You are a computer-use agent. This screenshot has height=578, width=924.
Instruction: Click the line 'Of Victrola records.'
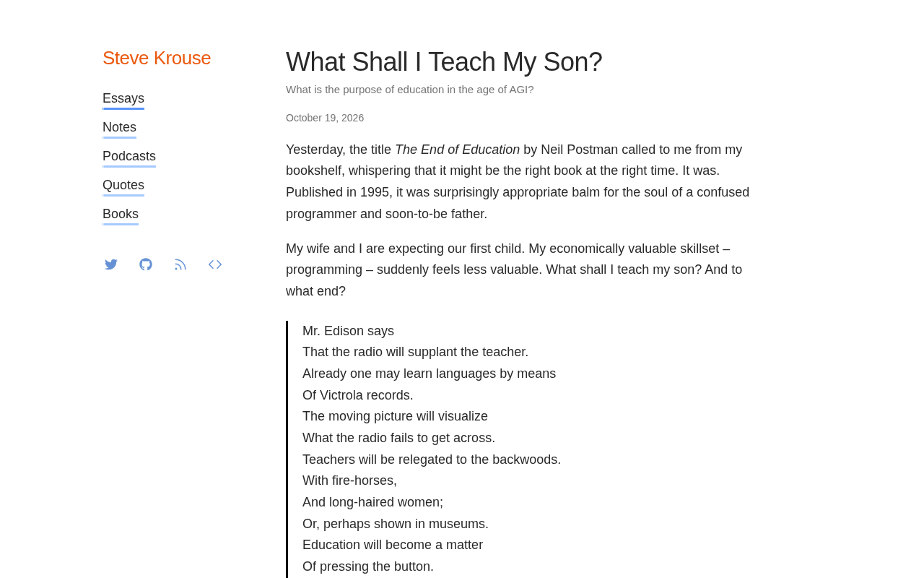(358, 395)
